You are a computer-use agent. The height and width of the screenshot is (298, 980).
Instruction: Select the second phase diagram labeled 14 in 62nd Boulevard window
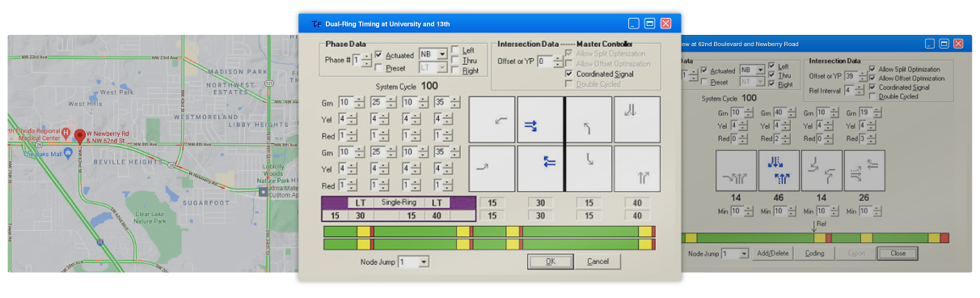click(822, 170)
